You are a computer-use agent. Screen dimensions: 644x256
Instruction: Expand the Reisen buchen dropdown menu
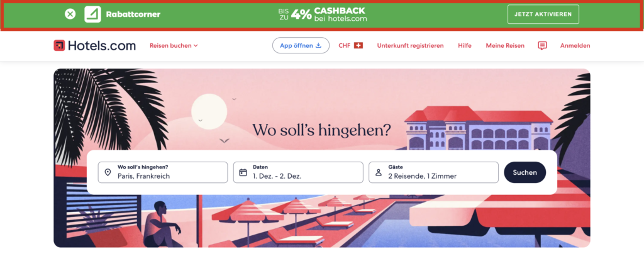(x=174, y=46)
